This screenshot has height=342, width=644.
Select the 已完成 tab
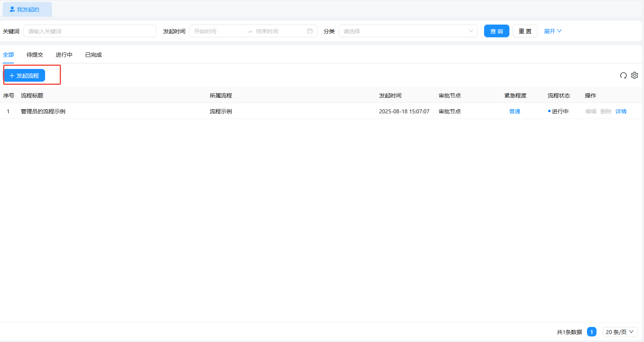click(x=93, y=55)
